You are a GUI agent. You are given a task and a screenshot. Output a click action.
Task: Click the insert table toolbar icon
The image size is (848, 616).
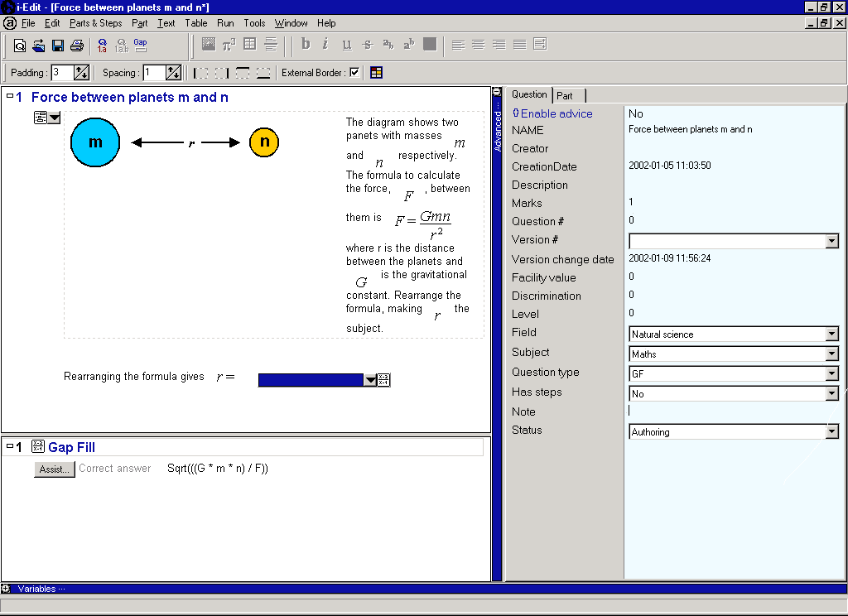pyautogui.click(x=249, y=45)
